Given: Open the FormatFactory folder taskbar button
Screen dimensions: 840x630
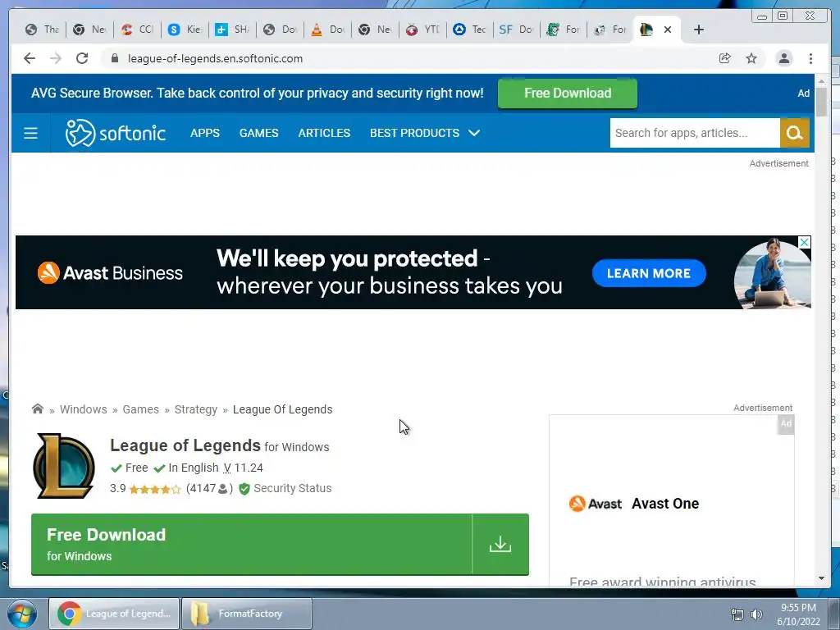Looking at the screenshot, I should coord(246,614).
